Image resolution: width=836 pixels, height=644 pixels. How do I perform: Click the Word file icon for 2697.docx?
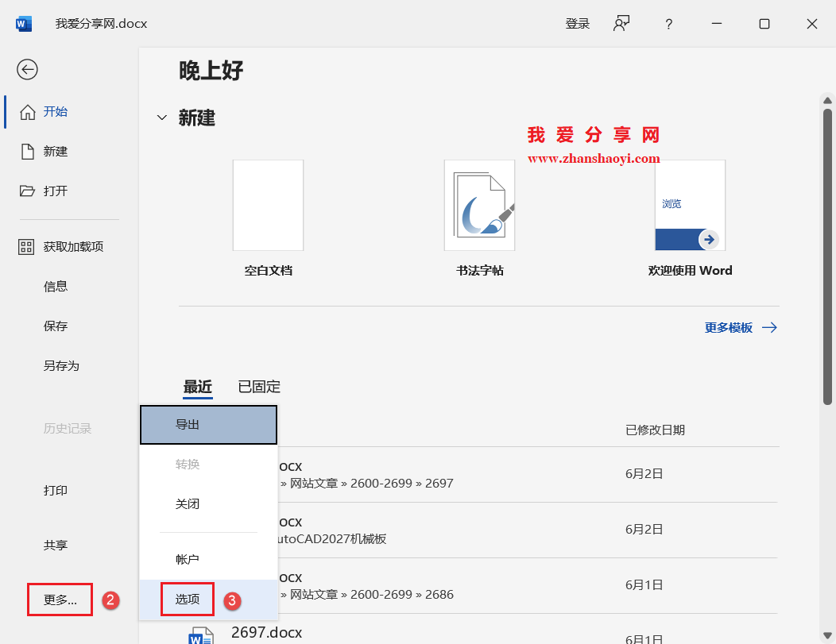coord(201,635)
